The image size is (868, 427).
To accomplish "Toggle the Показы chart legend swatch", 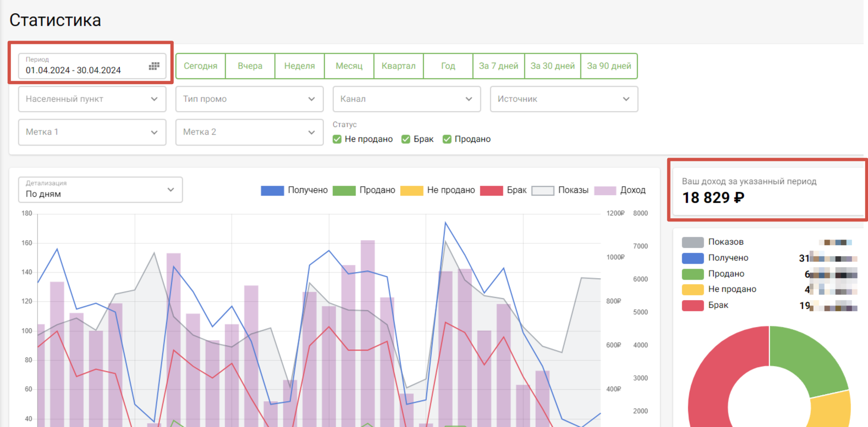I will [543, 191].
